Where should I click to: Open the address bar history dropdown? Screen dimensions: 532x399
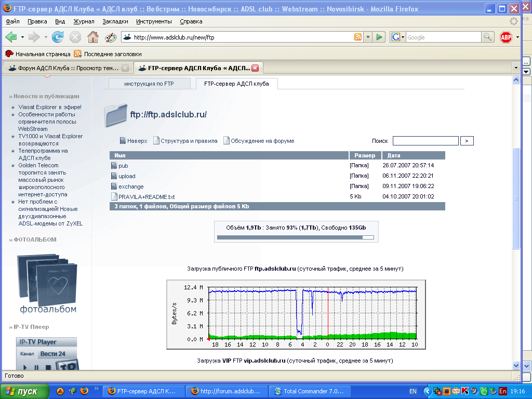(368, 37)
